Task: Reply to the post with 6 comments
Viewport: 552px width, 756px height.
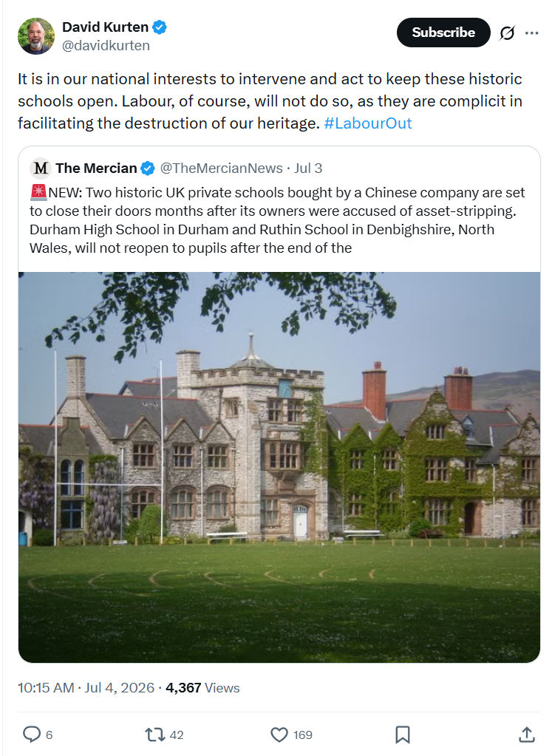Action: [38, 735]
